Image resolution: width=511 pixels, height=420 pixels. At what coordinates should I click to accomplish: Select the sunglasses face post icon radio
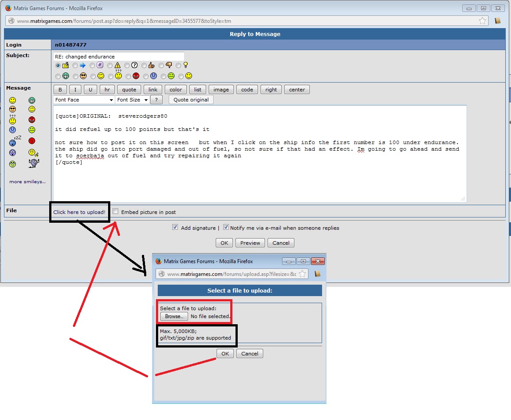(x=75, y=76)
